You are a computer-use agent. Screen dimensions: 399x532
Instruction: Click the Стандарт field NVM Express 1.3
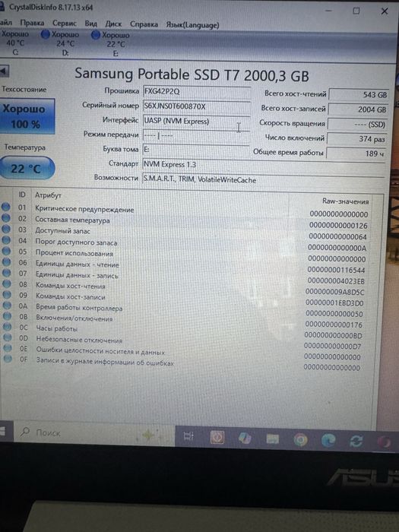pos(263,165)
